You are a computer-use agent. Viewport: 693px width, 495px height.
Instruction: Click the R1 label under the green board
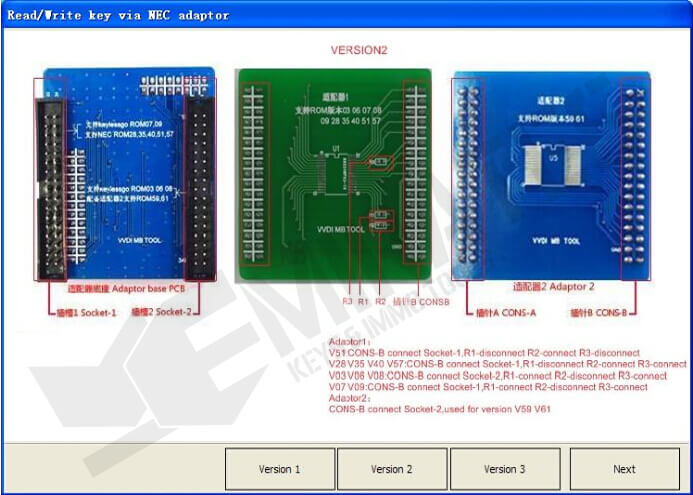pyautogui.click(x=363, y=301)
